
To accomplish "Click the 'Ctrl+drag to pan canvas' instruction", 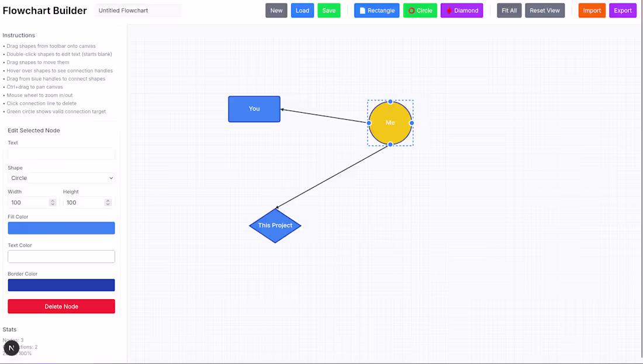I will [34, 87].
